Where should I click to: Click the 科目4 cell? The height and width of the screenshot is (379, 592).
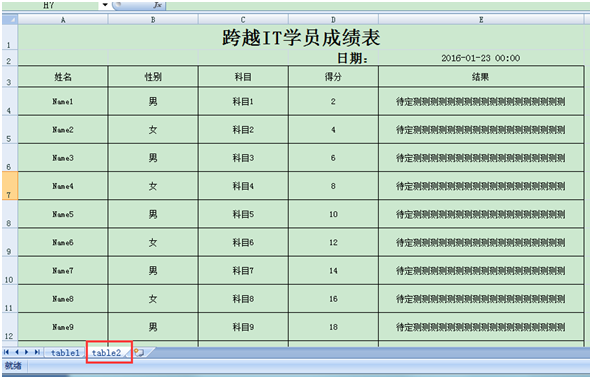click(x=243, y=186)
